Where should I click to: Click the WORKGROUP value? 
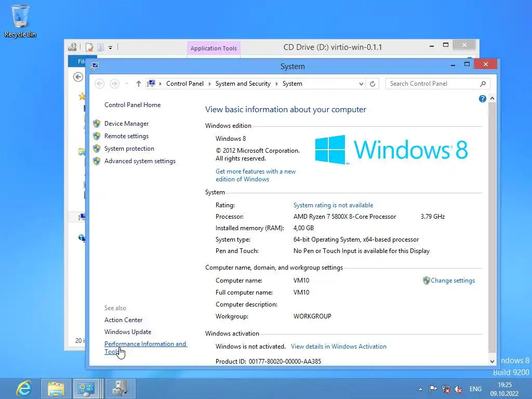pyautogui.click(x=312, y=316)
